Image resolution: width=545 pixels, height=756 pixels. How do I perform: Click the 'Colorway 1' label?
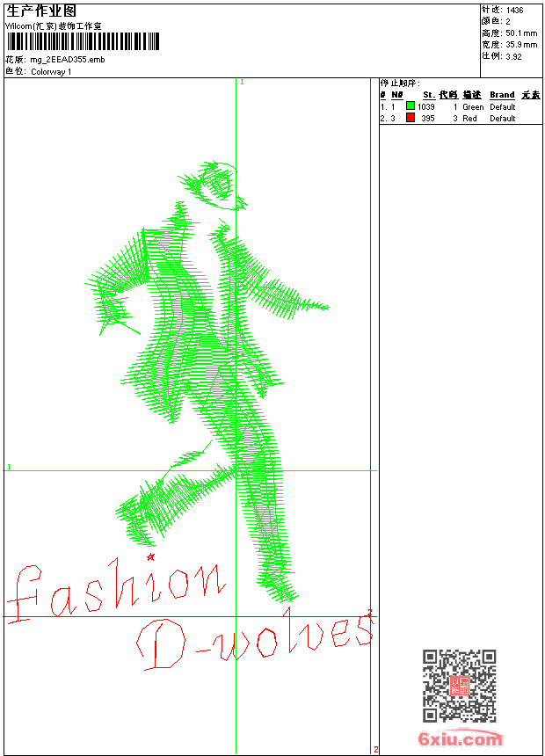tap(51, 71)
